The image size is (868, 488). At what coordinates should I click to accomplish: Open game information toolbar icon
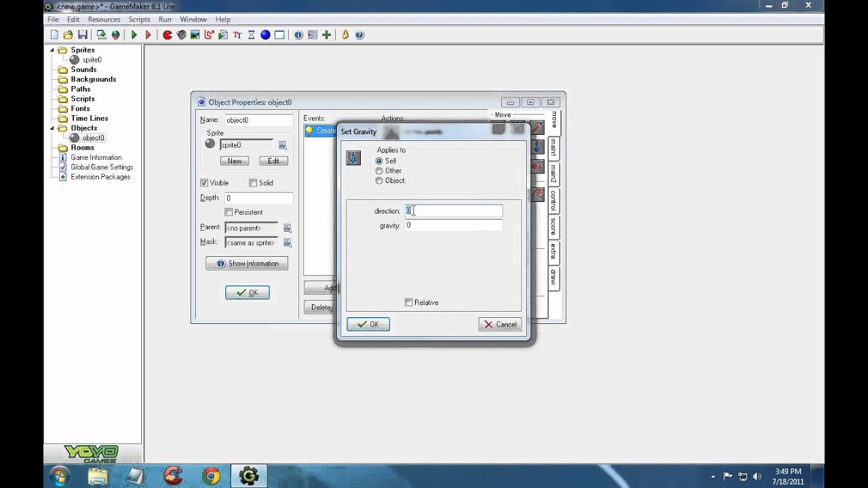coord(298,35)
